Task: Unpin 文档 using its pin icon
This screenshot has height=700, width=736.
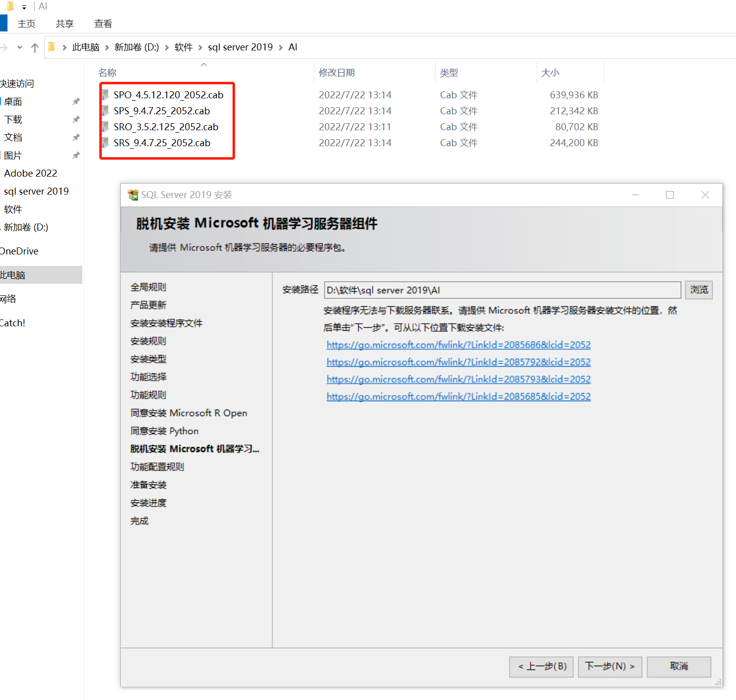Action: (x=76, y=137)
